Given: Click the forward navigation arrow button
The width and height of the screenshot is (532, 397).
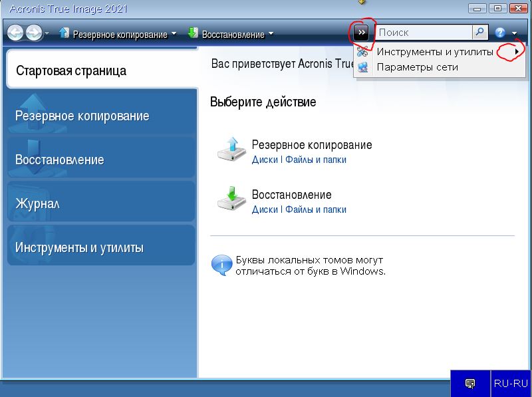Looking at the screenshot, I should pos(33,33).
